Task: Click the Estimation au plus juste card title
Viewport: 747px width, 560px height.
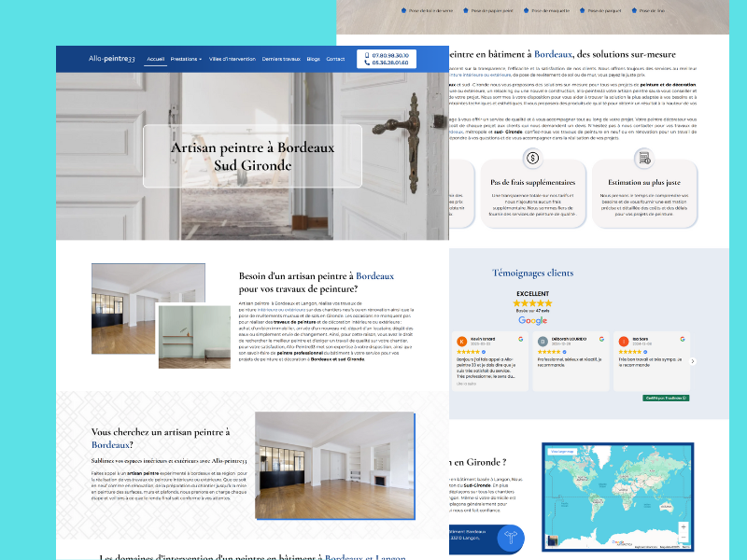Action: pos(644,182)
